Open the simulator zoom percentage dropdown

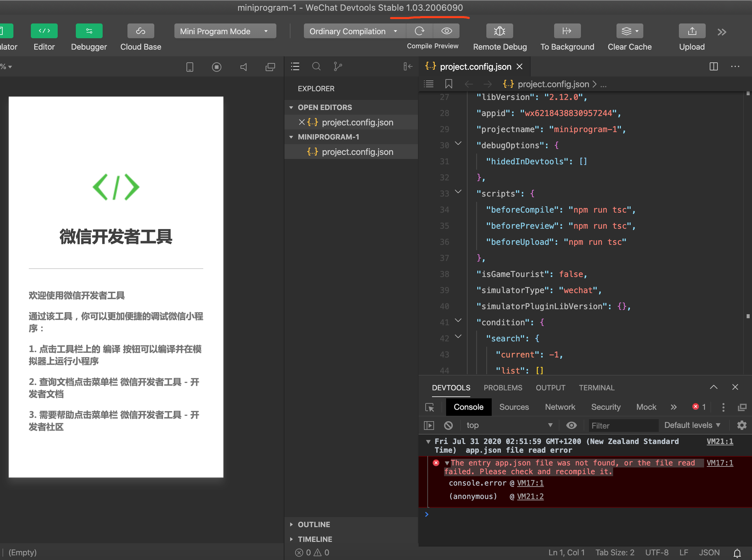[x=6, y=67]
